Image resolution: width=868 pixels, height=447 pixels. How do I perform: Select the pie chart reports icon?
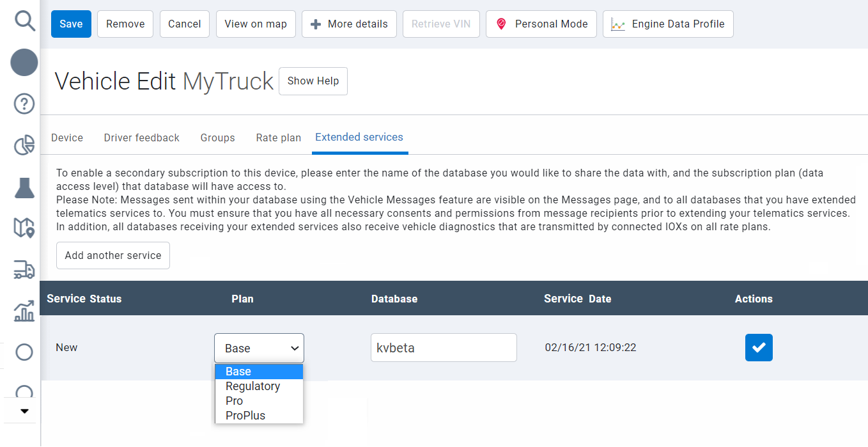tap(24, 145)
